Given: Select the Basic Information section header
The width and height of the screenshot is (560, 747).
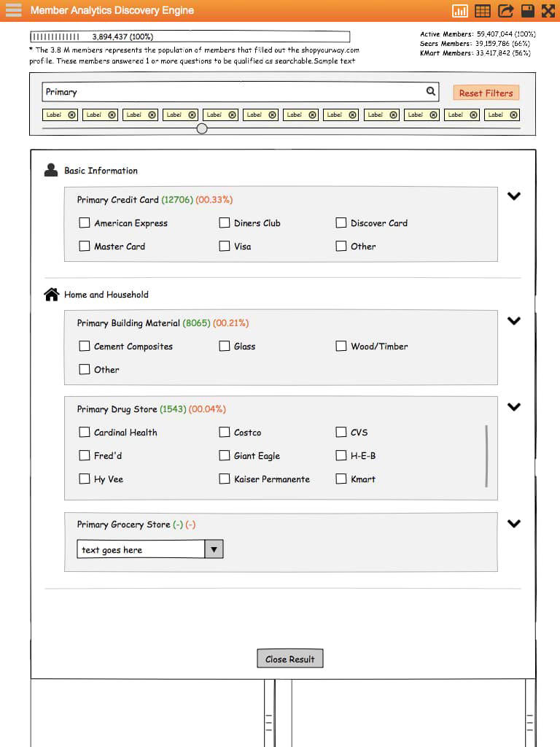Looking at the screenshot, I should click(x=101, y=171).
